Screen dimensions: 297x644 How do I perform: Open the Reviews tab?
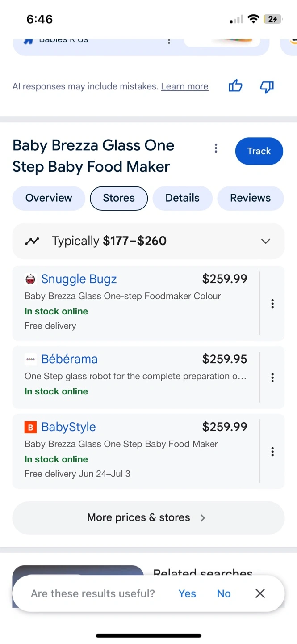pyautogui.click(x=250, y=198)
